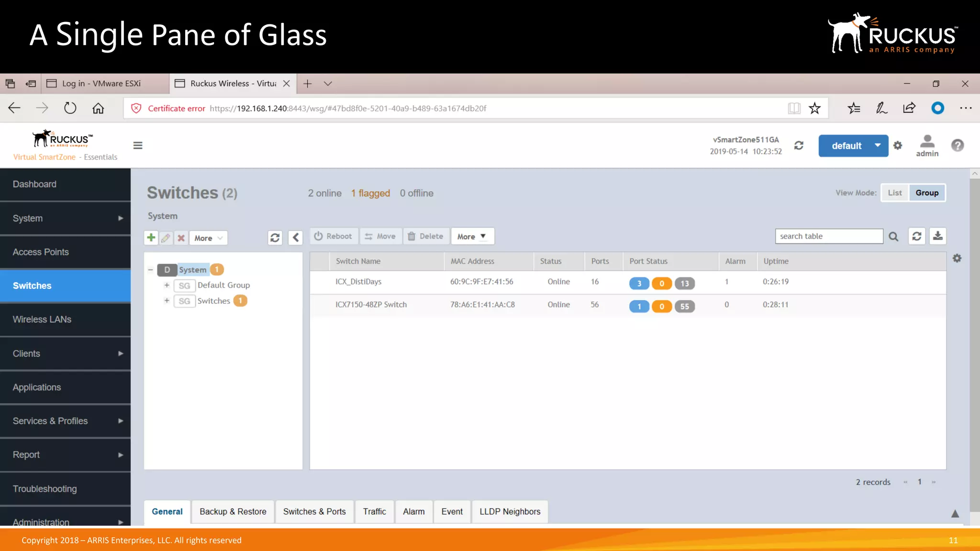Click the hamburger menu icon
Screen dimensions: 980x551
coord(138,145)
